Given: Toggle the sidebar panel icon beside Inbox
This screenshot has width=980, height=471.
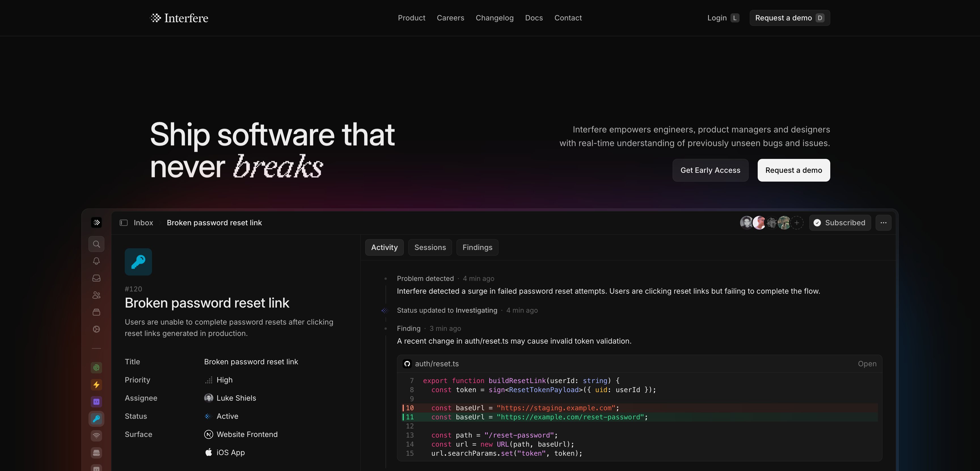Looking at the screenshot, I should click(x=124, y=223).
